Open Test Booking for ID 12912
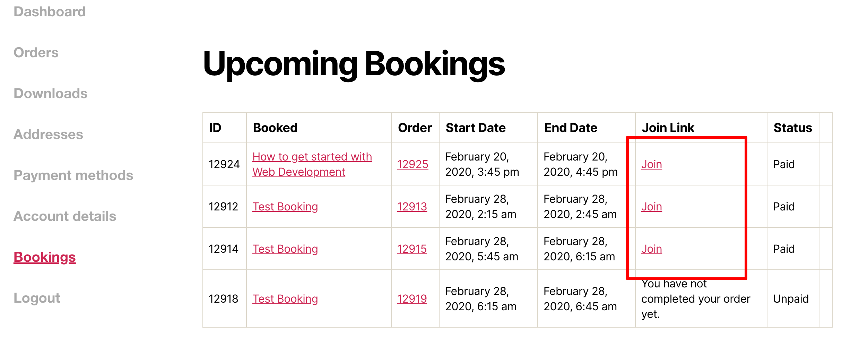 (285, 207)
